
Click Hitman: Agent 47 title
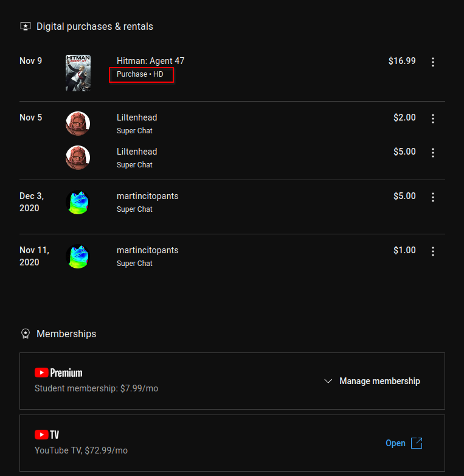pyautogui.click(x=150, y=61)
